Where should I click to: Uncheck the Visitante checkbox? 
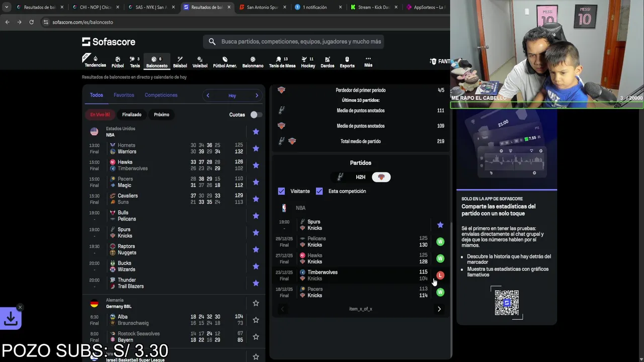281,191
